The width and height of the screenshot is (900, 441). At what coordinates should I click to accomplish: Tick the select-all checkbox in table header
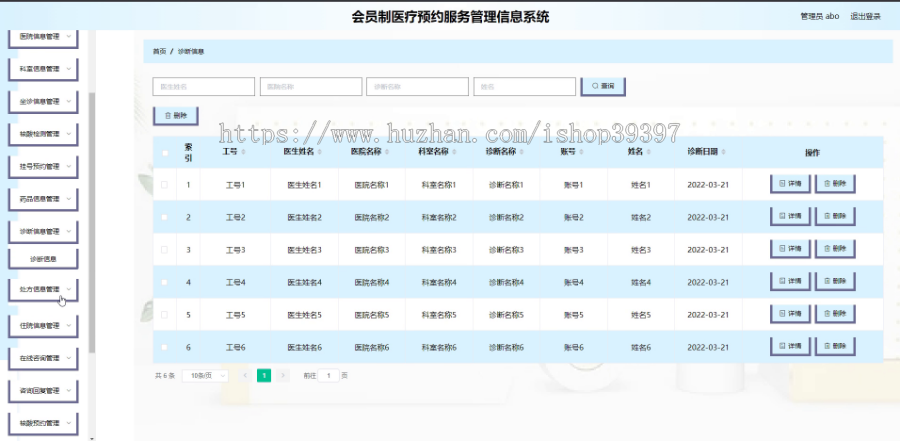(165, 153)
